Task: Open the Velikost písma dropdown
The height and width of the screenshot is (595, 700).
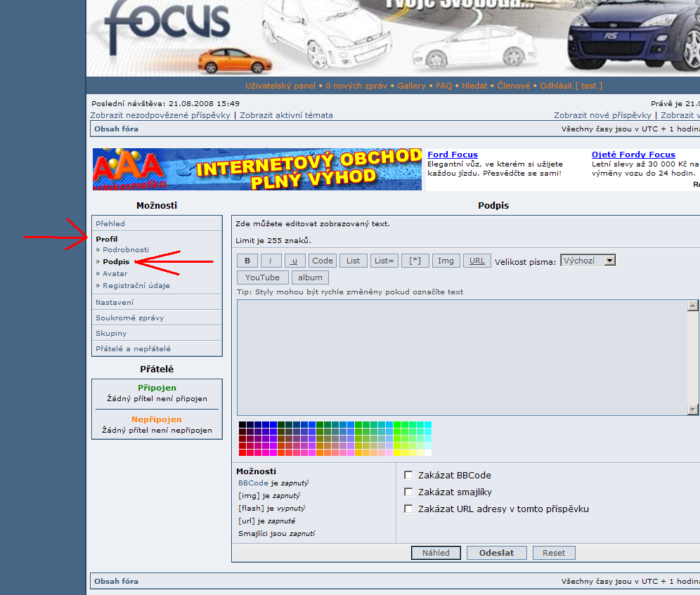Action: [588, 261]
